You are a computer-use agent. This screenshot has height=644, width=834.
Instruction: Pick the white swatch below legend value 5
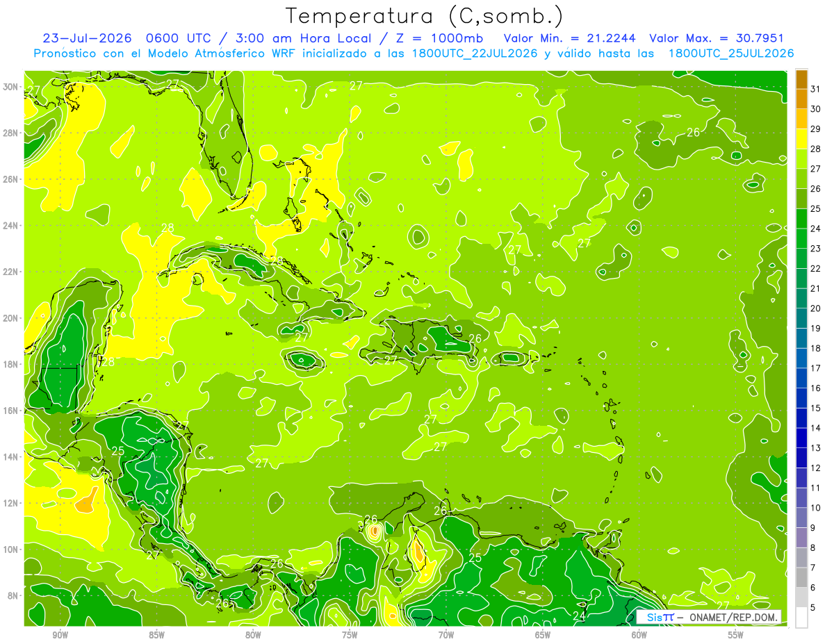[801, 618]
